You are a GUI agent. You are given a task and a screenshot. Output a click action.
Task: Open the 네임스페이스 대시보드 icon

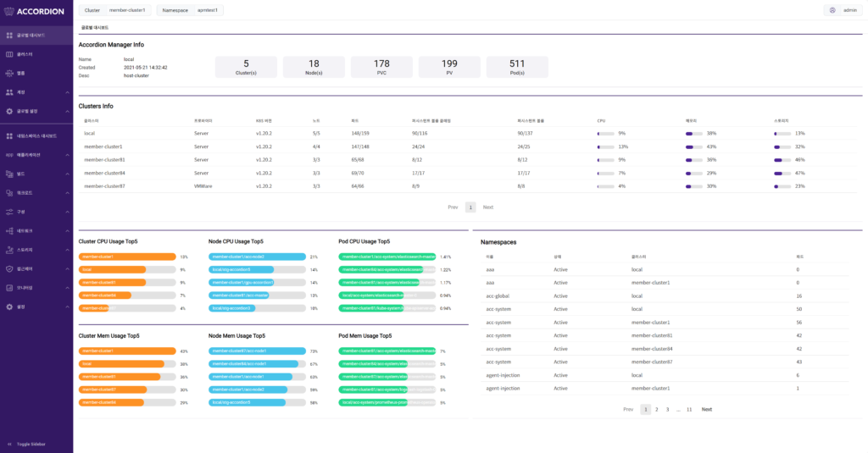point(9,136)
